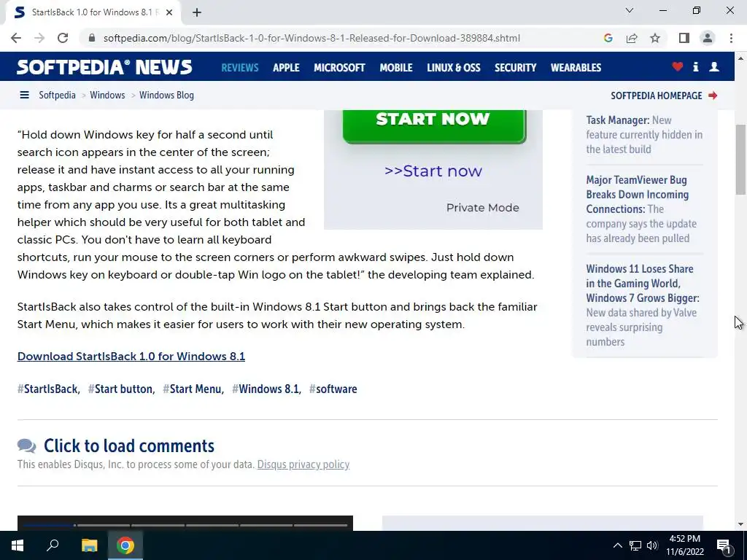
Task: Select the #Start Menu tag
Action: click(x=193, y=389)
